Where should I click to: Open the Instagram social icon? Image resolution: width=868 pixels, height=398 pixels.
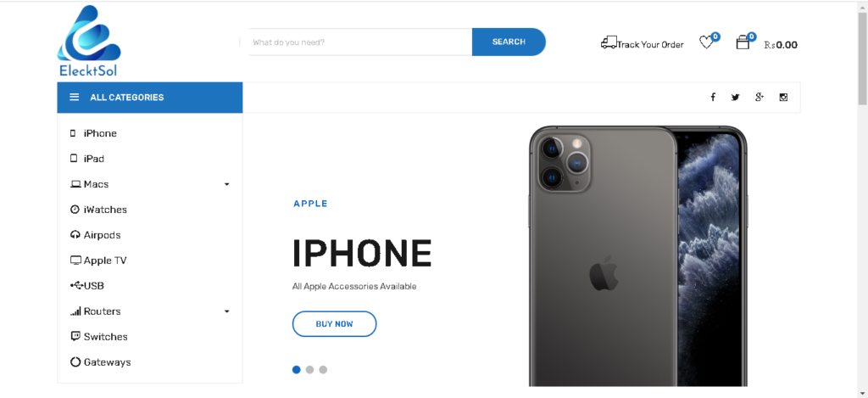pyautogui.click(x=783, y=98)
